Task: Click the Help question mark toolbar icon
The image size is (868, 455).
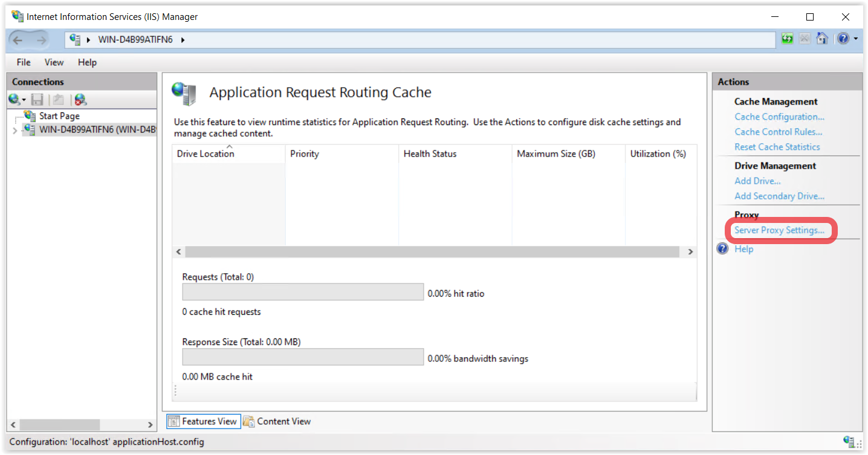Action: point(843,39)
